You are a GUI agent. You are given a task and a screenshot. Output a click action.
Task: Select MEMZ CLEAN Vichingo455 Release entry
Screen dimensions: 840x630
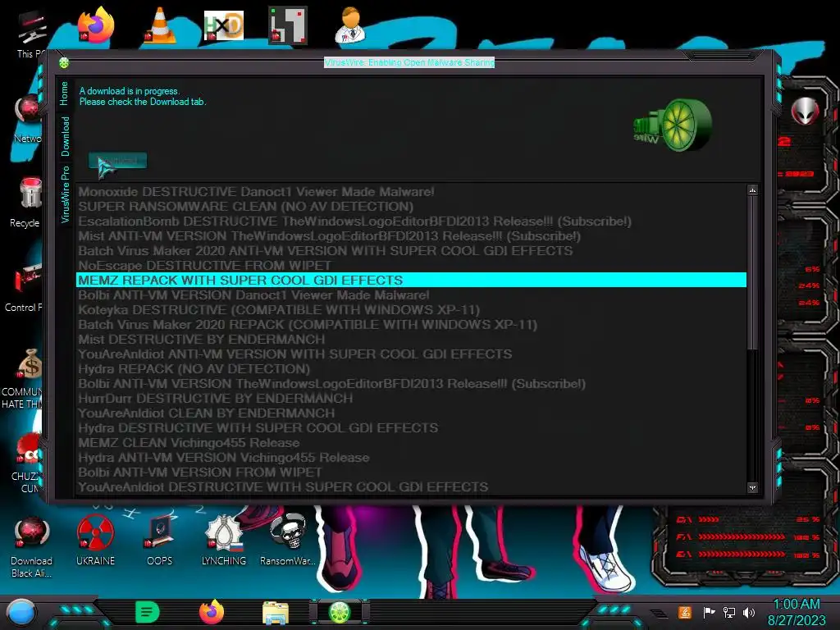[x=412, y=443]
